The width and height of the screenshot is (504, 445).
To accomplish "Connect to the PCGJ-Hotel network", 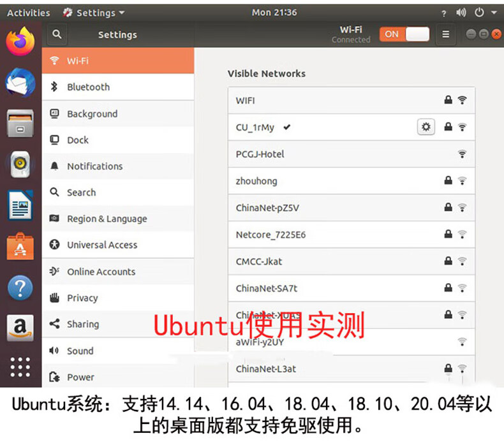I will click(x=352, y=154).
